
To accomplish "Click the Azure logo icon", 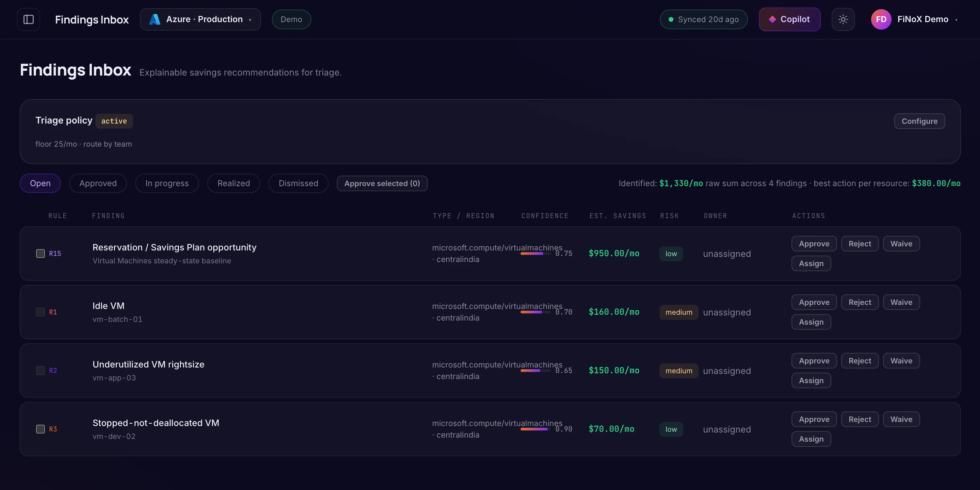I will coord(154,19).
